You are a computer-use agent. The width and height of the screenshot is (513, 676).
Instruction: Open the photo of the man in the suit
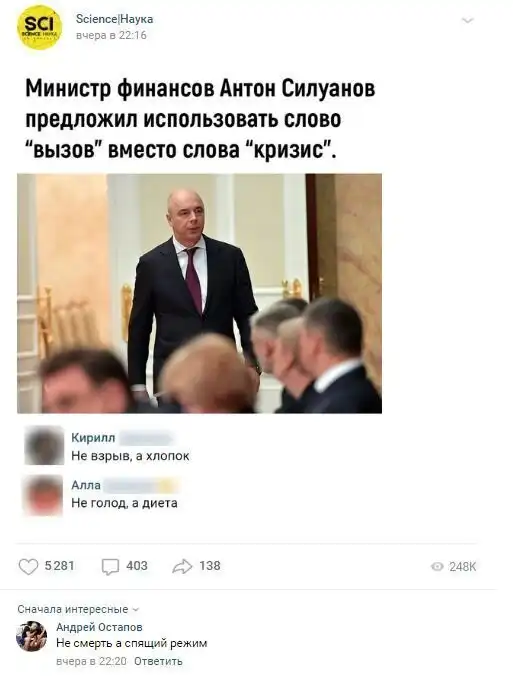[x=199, y=293]
